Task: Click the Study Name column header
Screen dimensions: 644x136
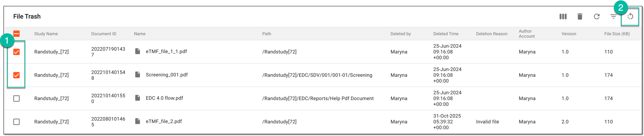Action: click(46, 34)
